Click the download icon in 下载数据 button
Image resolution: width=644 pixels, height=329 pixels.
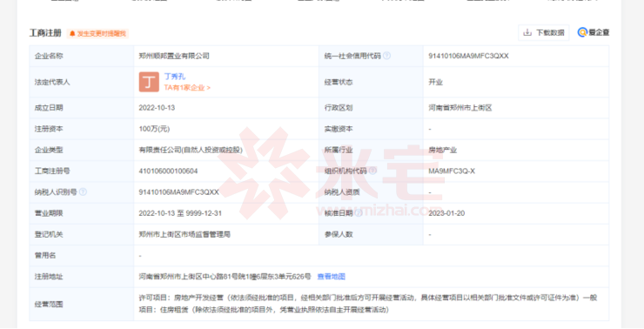(x=527, y=32)
